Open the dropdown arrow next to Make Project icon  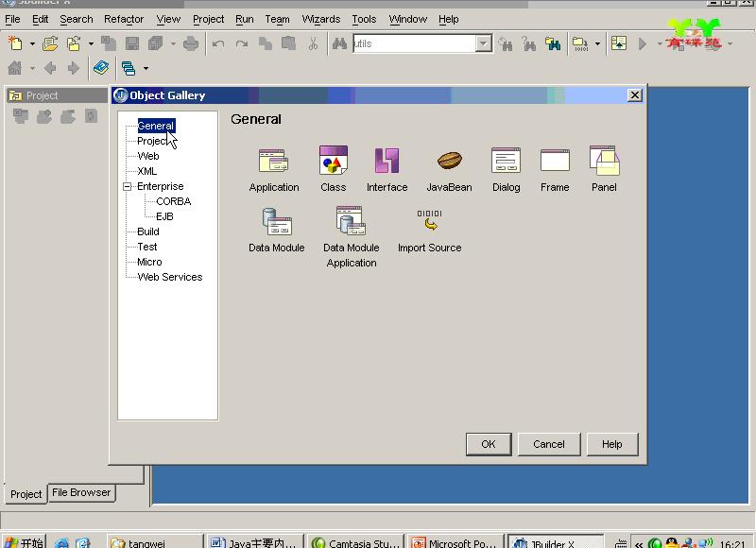tap(597, 43)
